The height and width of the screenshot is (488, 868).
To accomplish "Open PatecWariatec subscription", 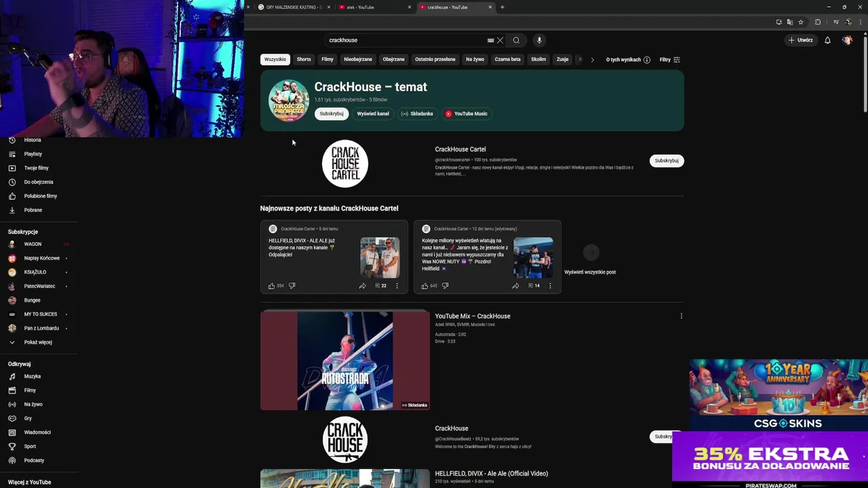I will [x=39, y=286].
